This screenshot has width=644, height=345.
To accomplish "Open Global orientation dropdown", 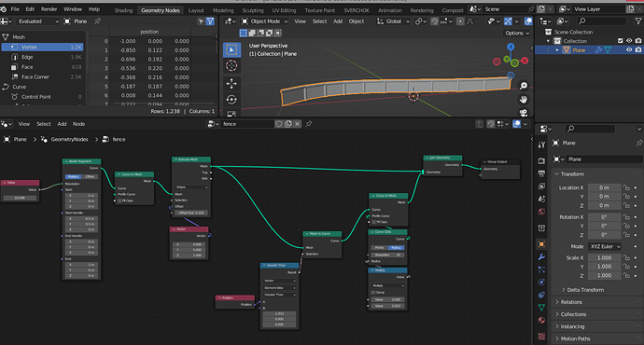I will pos(394,21).
